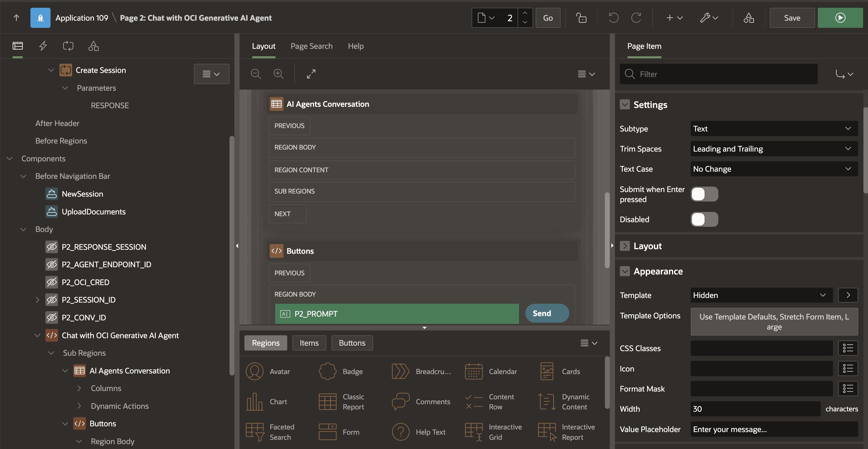Viewport: 868px width, 449px height.
Task: Click the page lock icon
Action: pos(581,18)
